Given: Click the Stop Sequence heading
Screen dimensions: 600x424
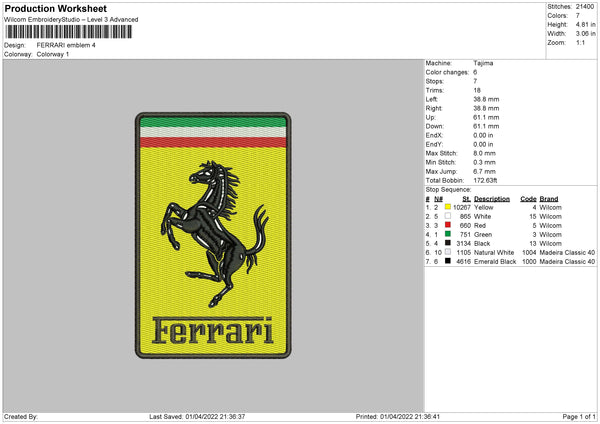Looking at the screenshot, I should pyautogui.click(x=448, y=190).
